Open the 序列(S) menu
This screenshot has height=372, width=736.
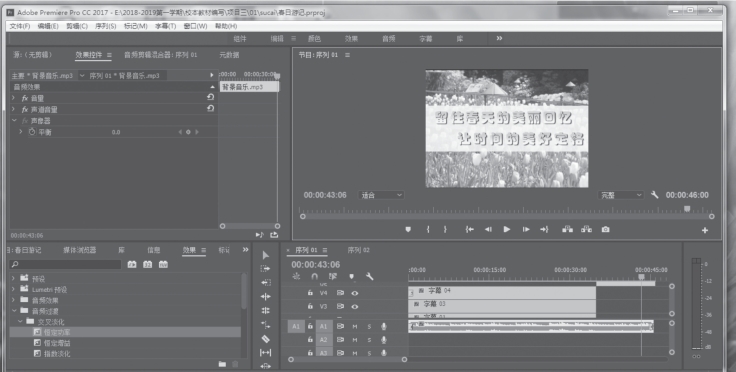pyautogui.click(x=106, y=26)
